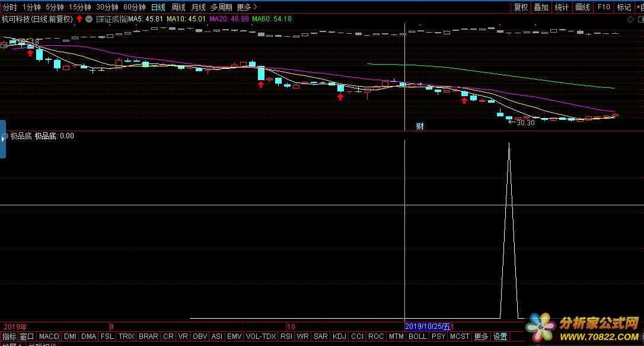Click the 杭可科技(日线.前复权) stock title

coord(37,19)
